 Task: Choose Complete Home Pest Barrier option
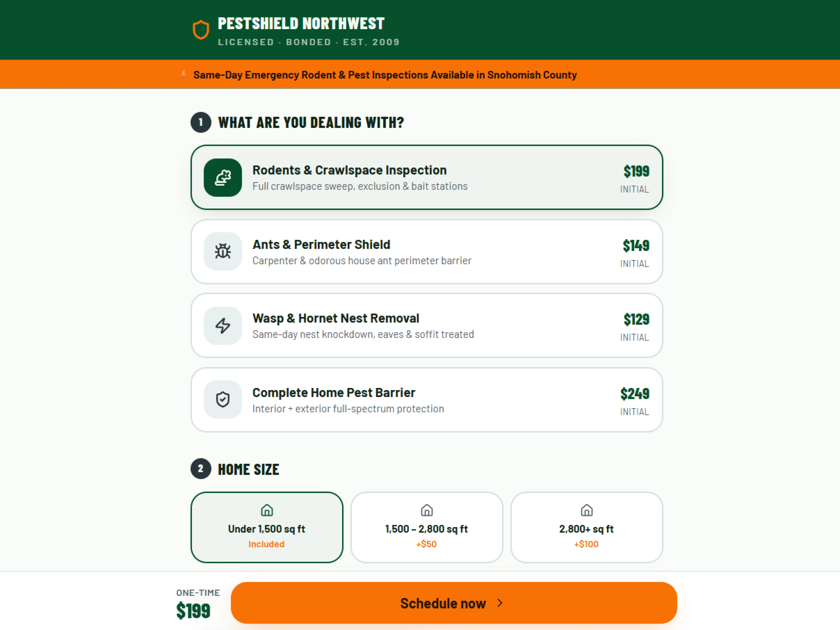coord(427,400)
